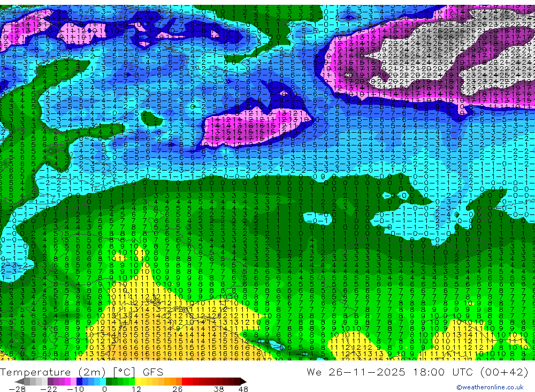
Task: Click the -28 legend label
Action: (x=17, y=389)
